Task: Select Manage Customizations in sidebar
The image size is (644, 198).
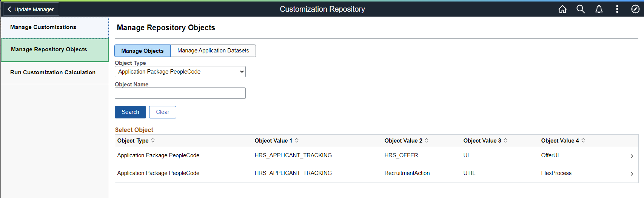Action: coord(55,27)
